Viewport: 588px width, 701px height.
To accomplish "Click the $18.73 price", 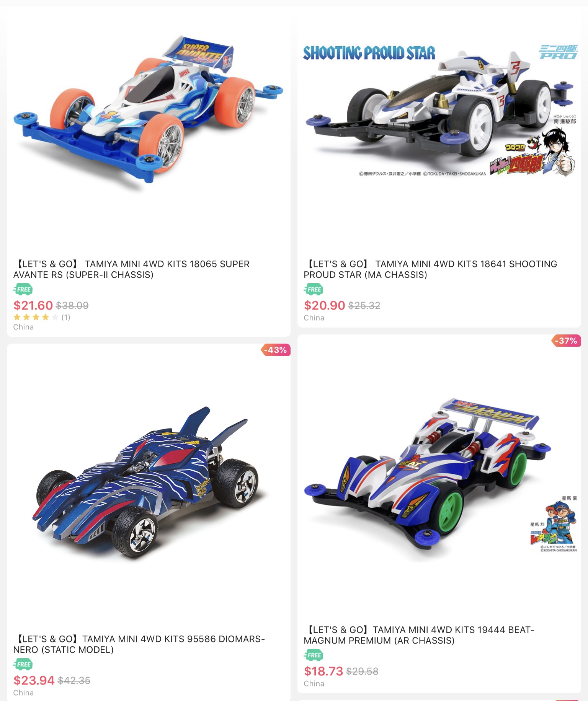I will click(x=323, y=671).
